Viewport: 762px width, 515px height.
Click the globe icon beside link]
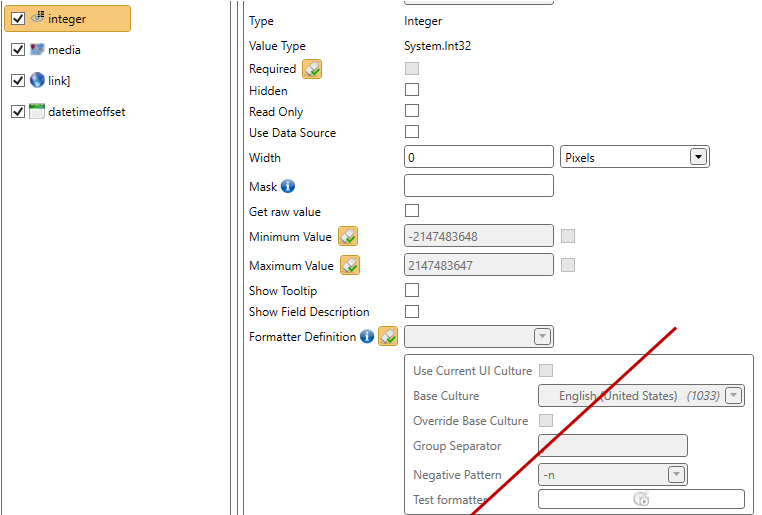37,80
